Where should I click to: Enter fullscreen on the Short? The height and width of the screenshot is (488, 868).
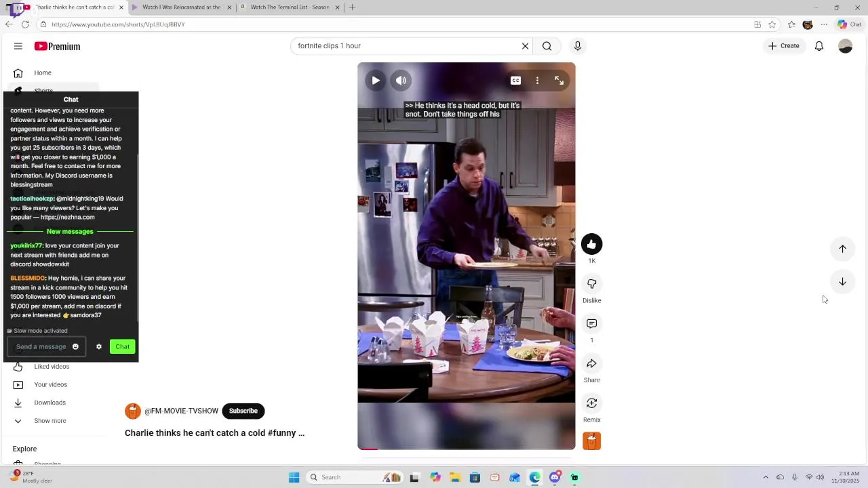(x=559, y=81)
